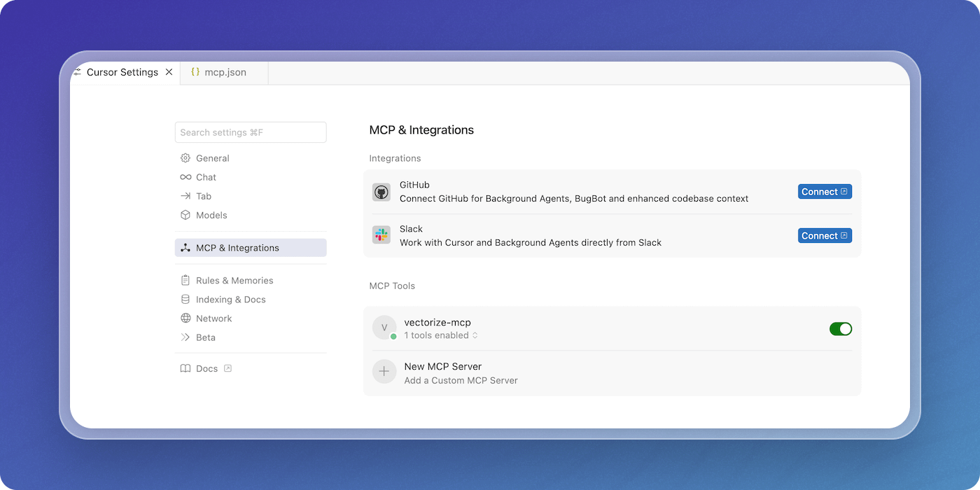This screenshot has width=980, height=490.
Task: Click the GitHub integration description text
Action: (x=574, y=199)
